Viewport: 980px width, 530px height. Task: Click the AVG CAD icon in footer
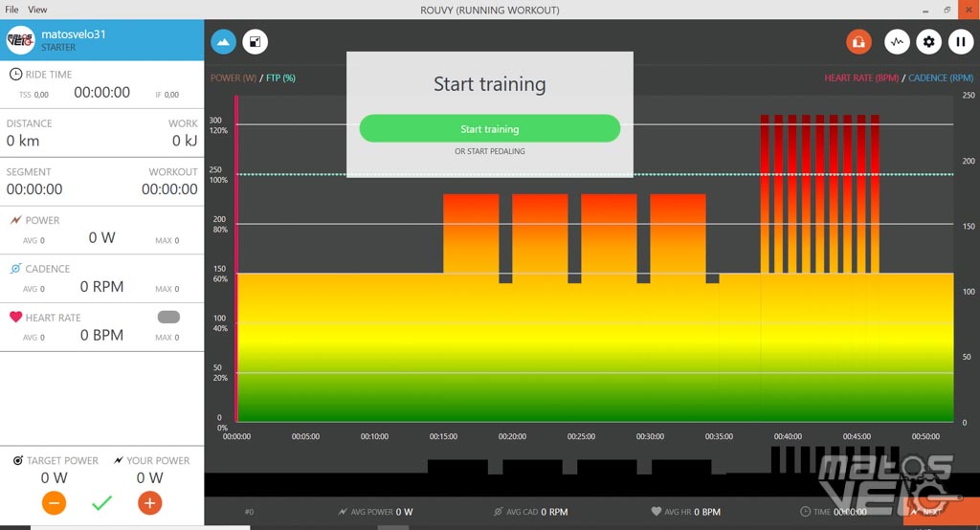(498, 511)
